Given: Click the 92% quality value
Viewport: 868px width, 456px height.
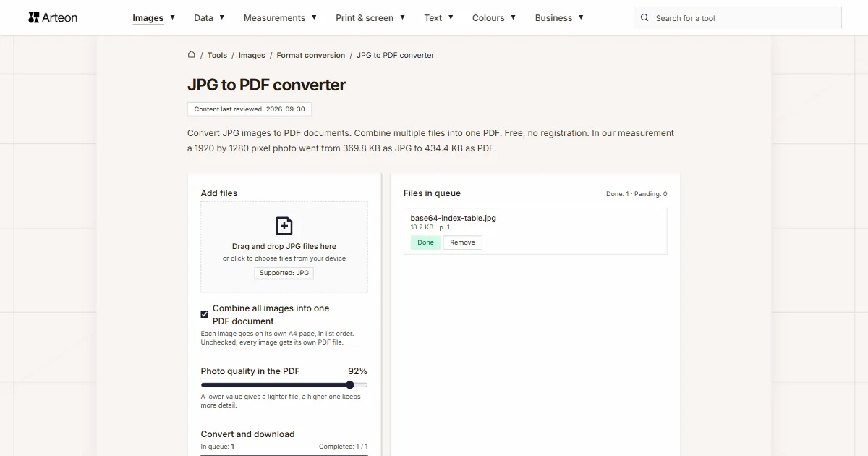Looking at the screenshot, I should tap(357, 371).
